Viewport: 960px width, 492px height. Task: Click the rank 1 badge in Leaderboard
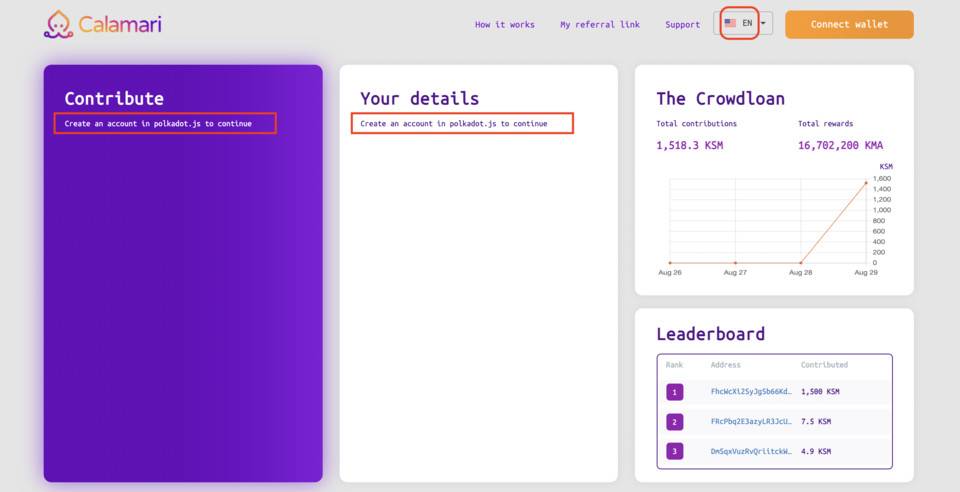click(x=675, y=392)
